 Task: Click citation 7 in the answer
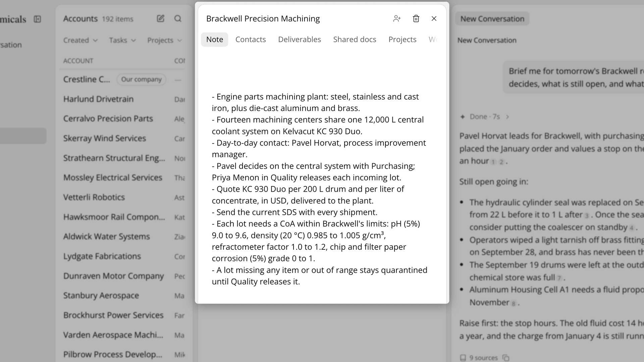click(559, 278)
